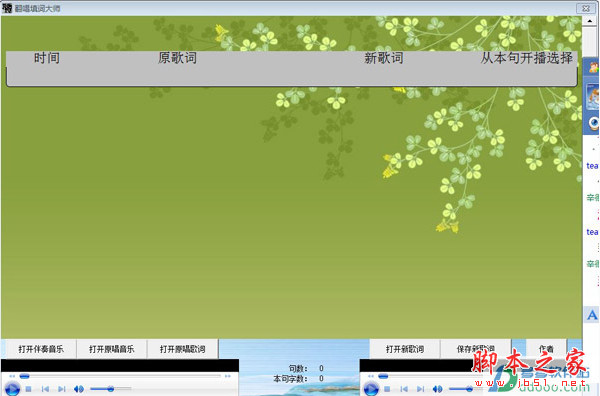Stop playback in the right media player
This screenshot has height=396, width=600.
click(387, 389)
